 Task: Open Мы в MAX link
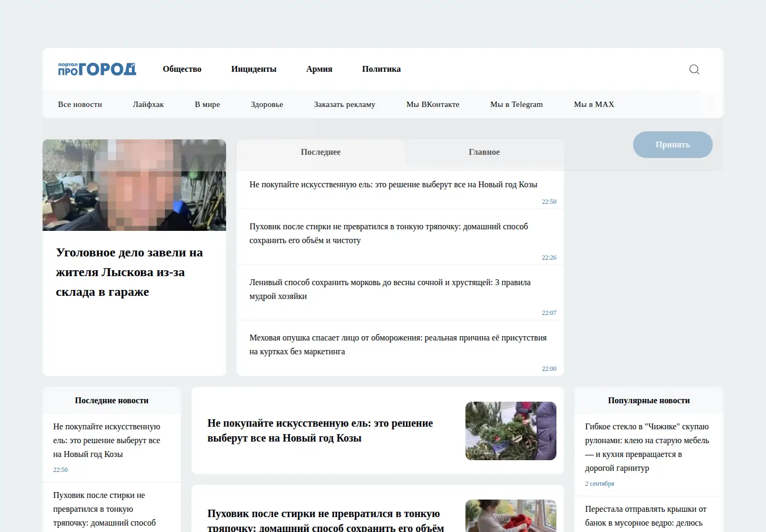pyautogui.click(x=594, y=104)
